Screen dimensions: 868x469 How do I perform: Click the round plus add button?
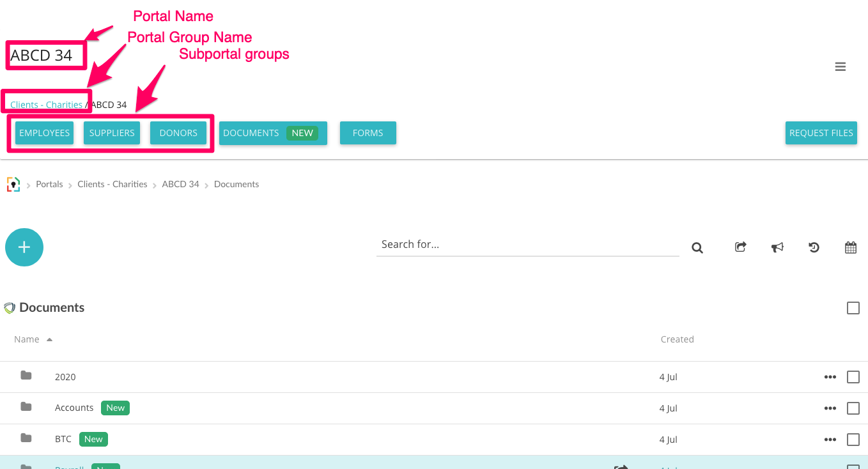pos(24,247)
